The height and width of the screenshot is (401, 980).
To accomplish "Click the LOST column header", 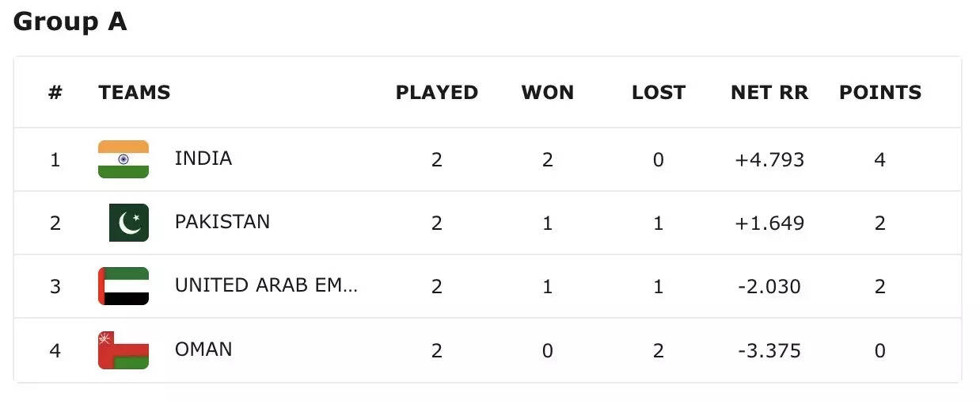I will pyautogui.click(x=659, y=93).
